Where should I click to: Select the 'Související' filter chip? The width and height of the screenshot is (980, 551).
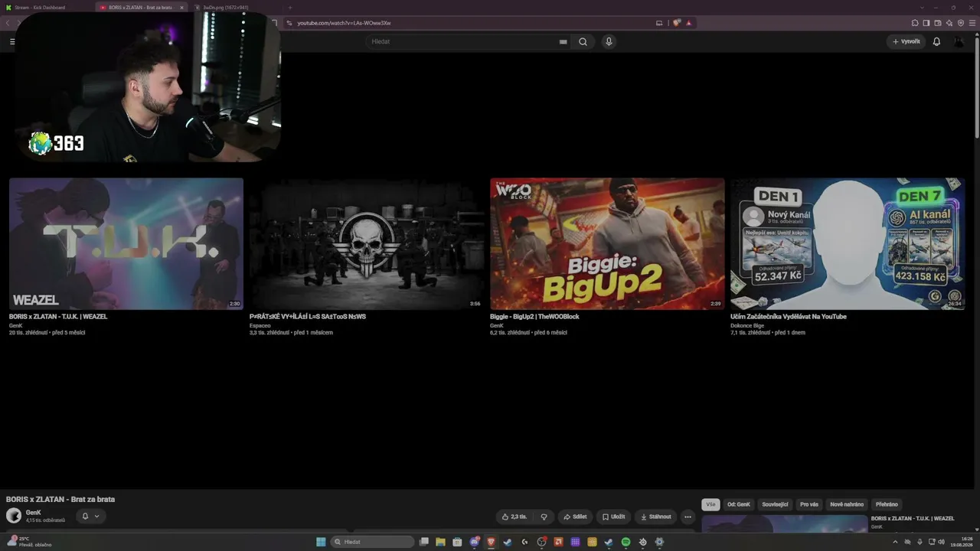pos(775,504)
